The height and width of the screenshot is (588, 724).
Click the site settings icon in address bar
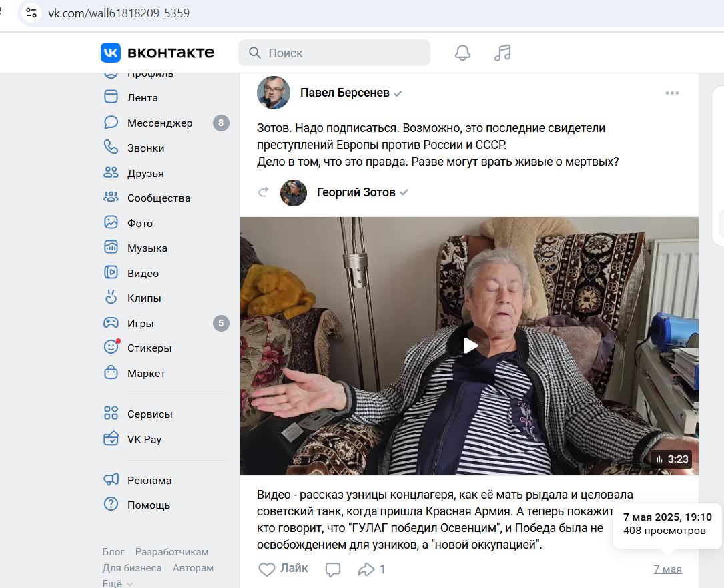[31, 13]
